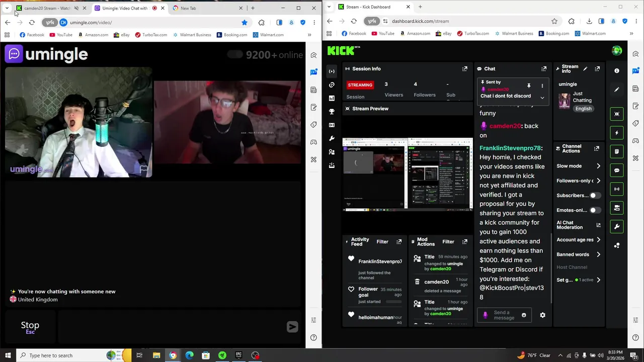Open the community moderators icon in Kick sidebar

(x=332, y=152)
